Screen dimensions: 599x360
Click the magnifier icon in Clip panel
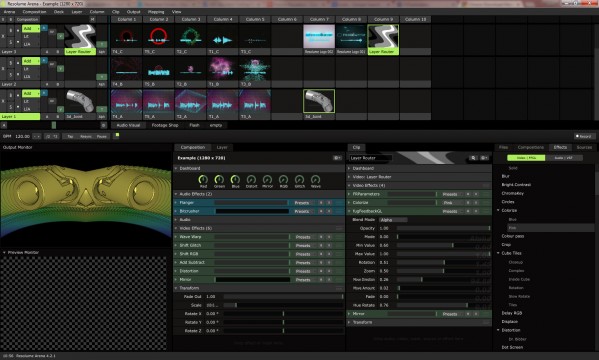tap(473, 158)
